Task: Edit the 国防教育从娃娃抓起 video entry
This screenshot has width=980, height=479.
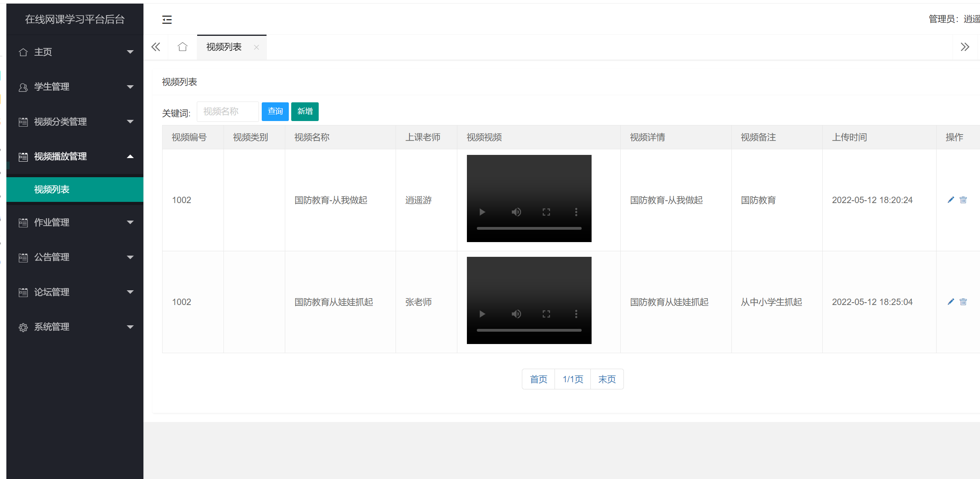Action: coord(951,301)
